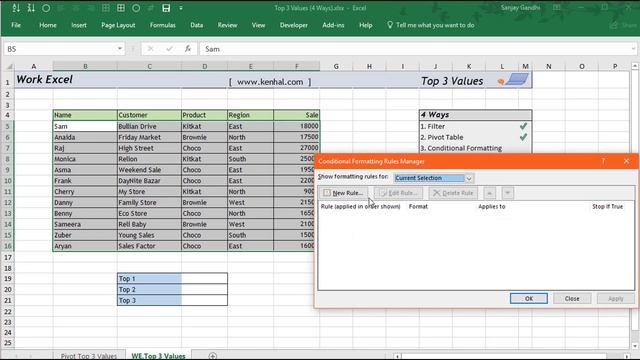The image size is (640, 360).
Task: Click the Save disk icon
Action: tap(166, 8)
